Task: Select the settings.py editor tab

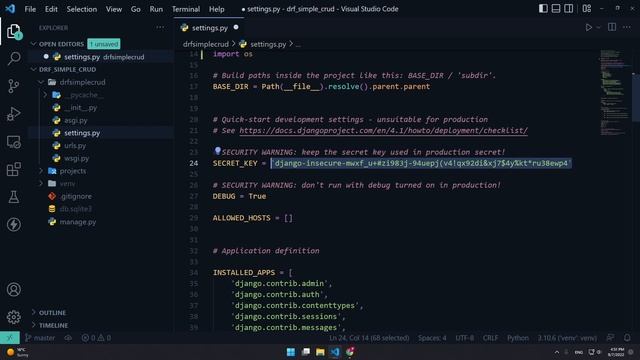Action: (209, 28)
